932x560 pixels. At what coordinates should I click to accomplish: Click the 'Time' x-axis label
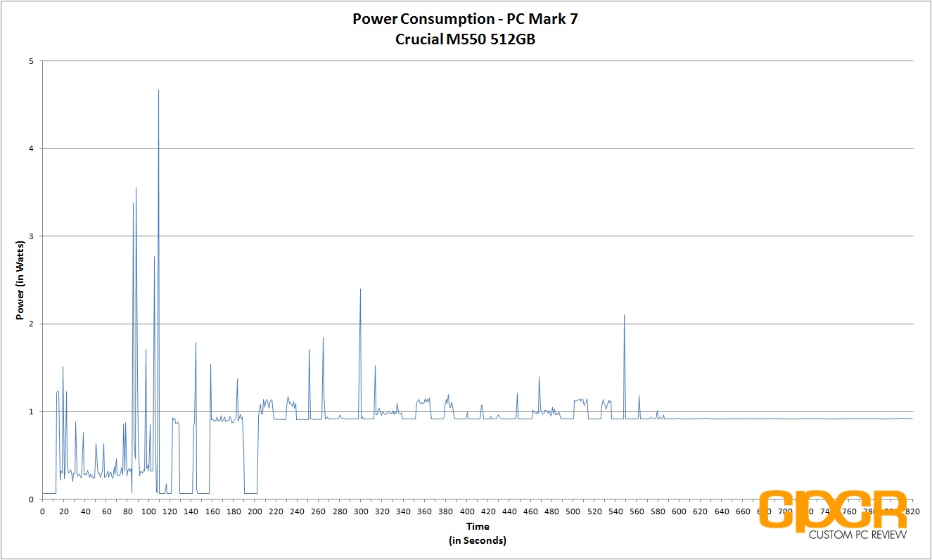pos(478,526)
